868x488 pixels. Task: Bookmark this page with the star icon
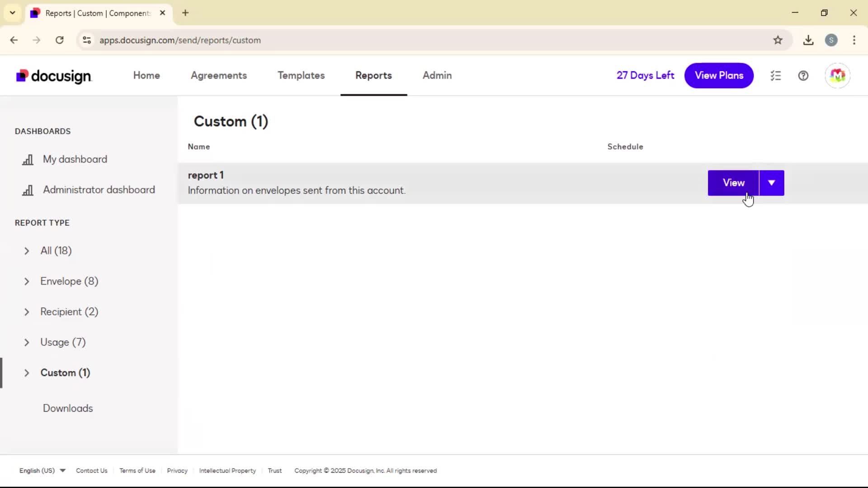point(778,40)
